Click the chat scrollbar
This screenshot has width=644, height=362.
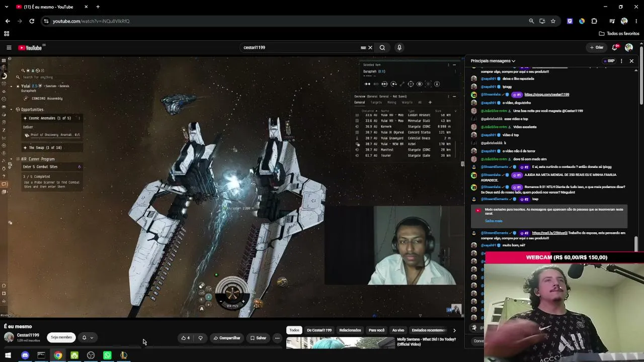coord(636,244)
